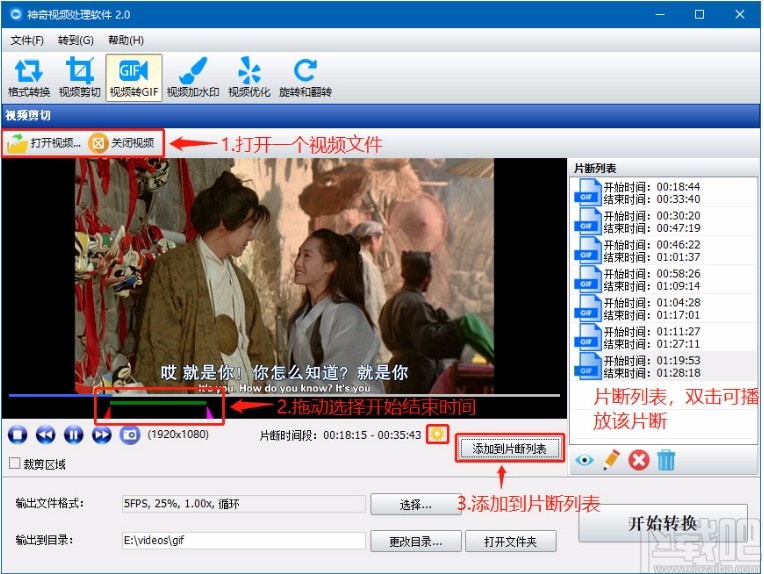Screen dimensions: 764x574
Task: Click the GIF file icon of segment 01:19:53
Action: pyautogui.click(x=588, y=366)
